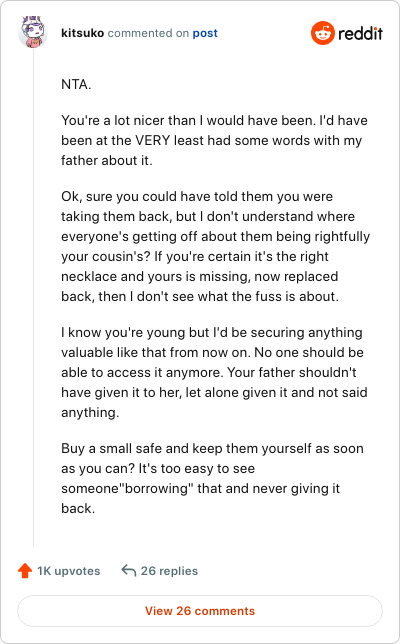Upvote the comment with the orange arrow
This screenshot has width=400, height=644.
click(x=25, y=570)
